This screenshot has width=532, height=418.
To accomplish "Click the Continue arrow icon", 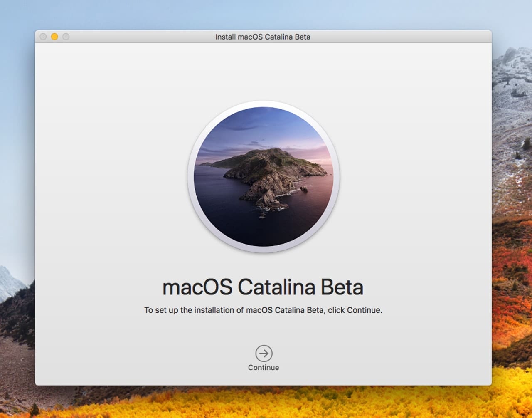I will [264, 354].
